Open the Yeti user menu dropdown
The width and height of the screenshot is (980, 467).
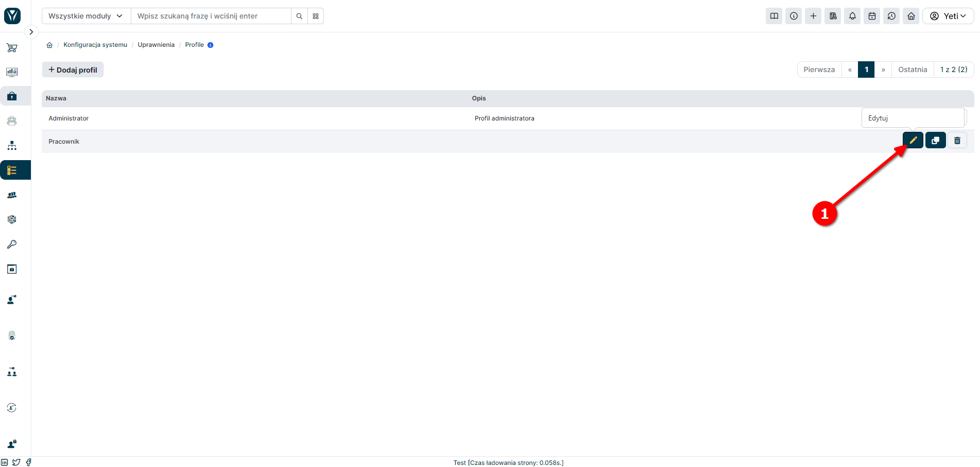[x=948, y=16]
